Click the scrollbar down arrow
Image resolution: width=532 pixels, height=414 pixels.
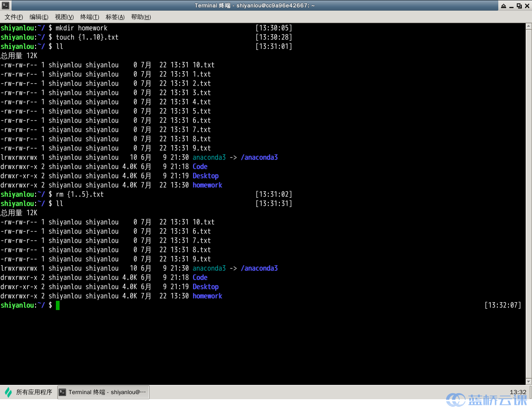coord(528,381)
